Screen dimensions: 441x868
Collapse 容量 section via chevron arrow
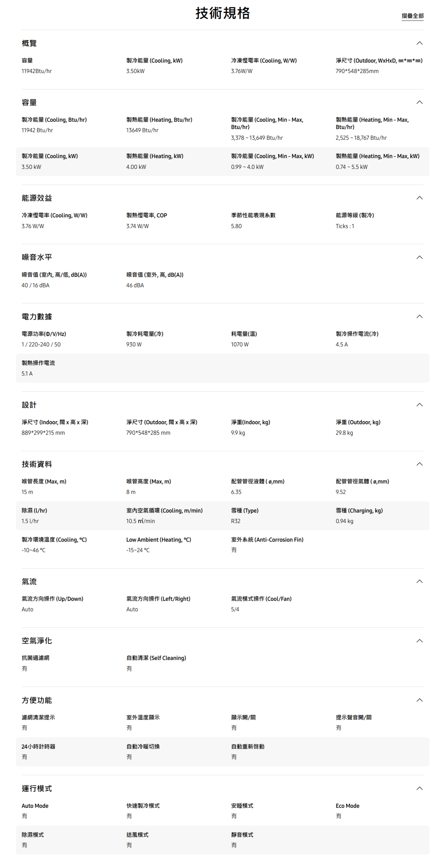click(419, 102)
